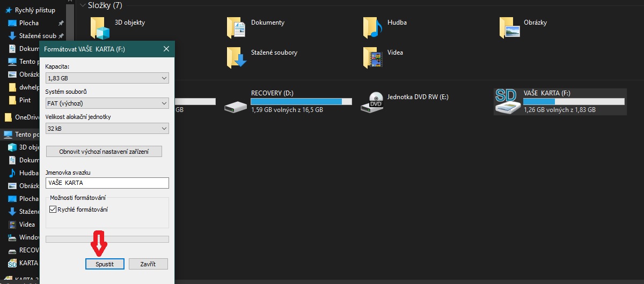Viewport: 644px width, 284px height.
Task: Open the dwhelp folder in the sidebar
Action: 25,87
